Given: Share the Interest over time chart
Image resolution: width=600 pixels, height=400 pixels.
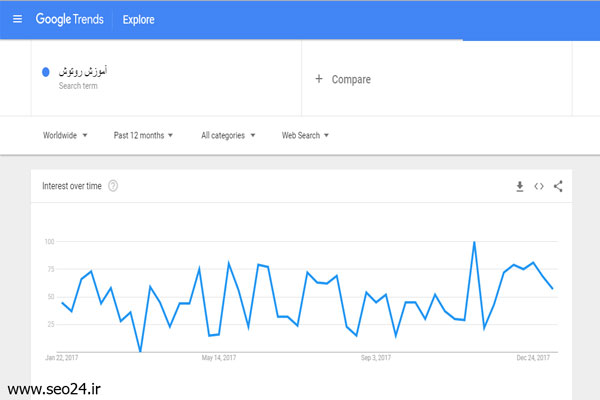Looking at the screenshot, I should (558, 186).
